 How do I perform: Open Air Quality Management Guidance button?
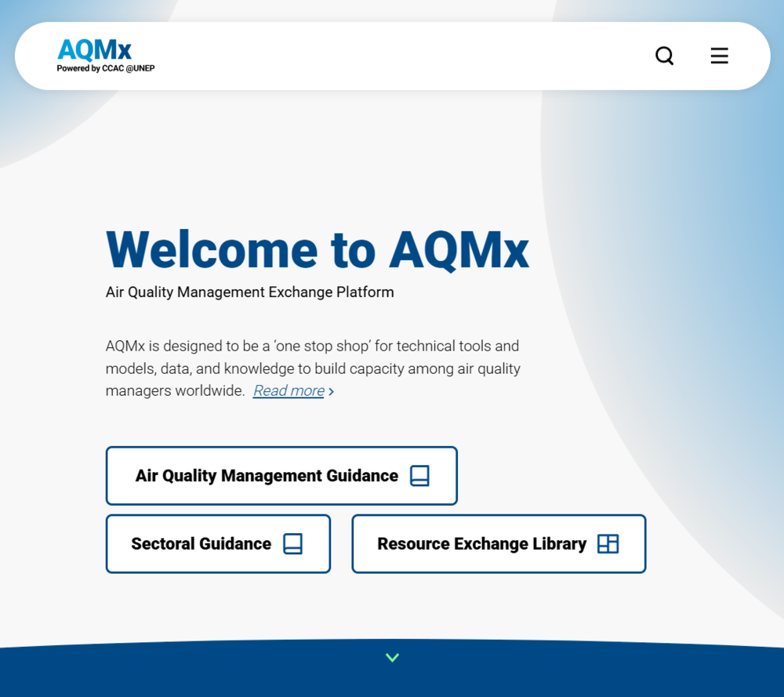coord(281,475)
